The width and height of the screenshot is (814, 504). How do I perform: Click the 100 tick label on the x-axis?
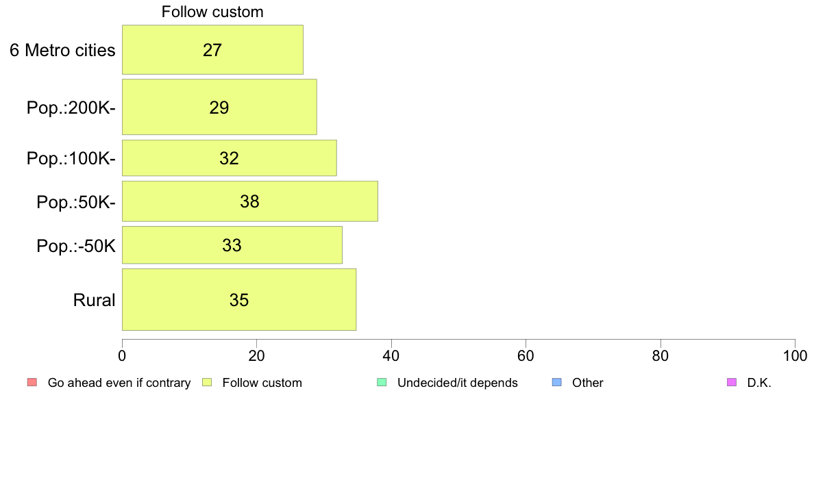(x=795, y=356)
